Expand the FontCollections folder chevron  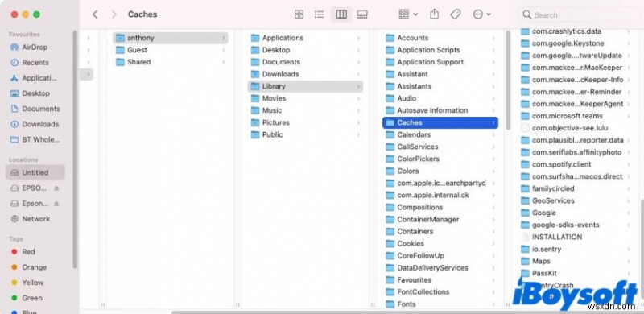493,292
